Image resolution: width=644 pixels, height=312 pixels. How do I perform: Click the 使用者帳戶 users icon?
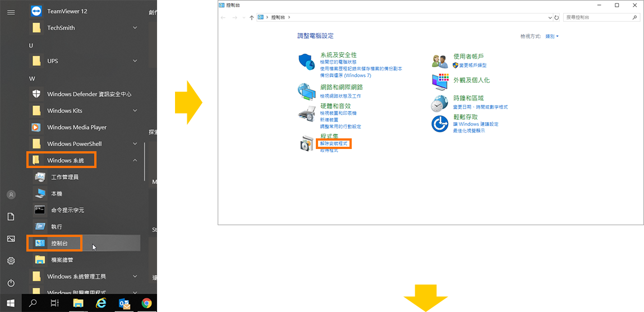click(439, 61)
